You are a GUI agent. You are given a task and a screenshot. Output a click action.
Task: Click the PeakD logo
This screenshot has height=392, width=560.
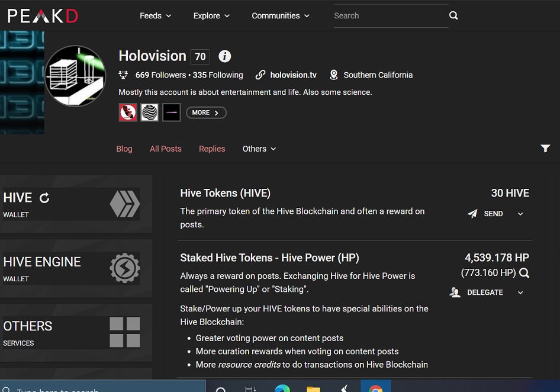[43, 16]
